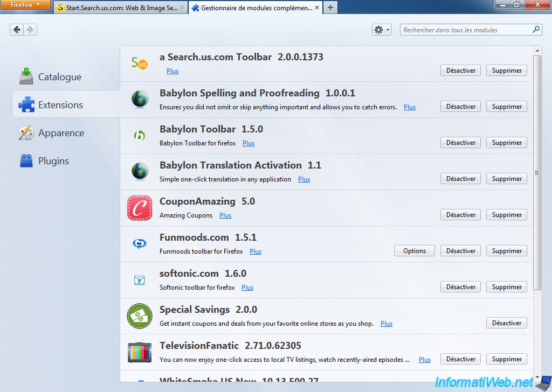Click the Babylon Translation Activation icon

click(140, 171)
